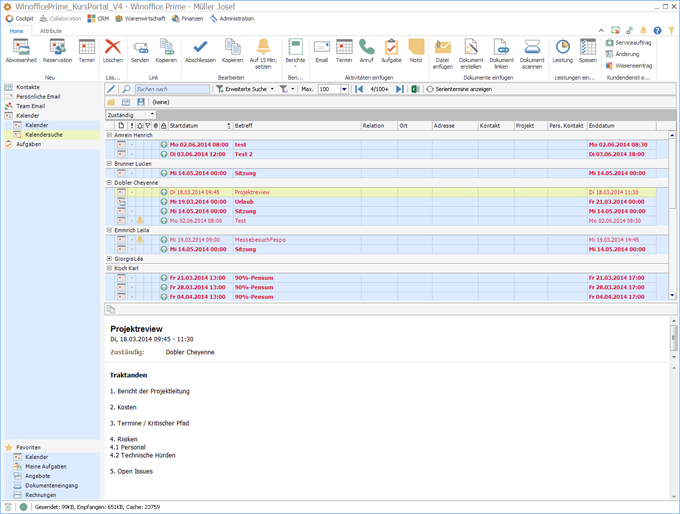The height and width of the screenshot is (514, 680).
Task: Click Dokument scannen icon
Action: click(x=532, y=54)
